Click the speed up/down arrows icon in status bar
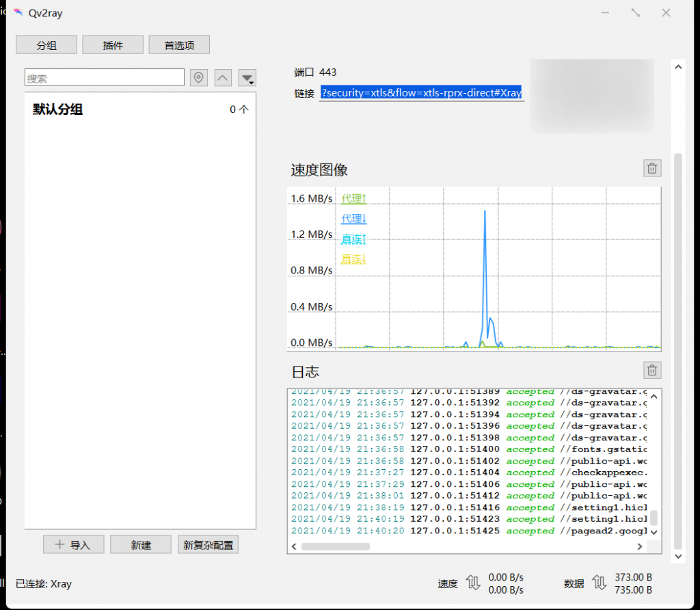 [x=473, y=583]
